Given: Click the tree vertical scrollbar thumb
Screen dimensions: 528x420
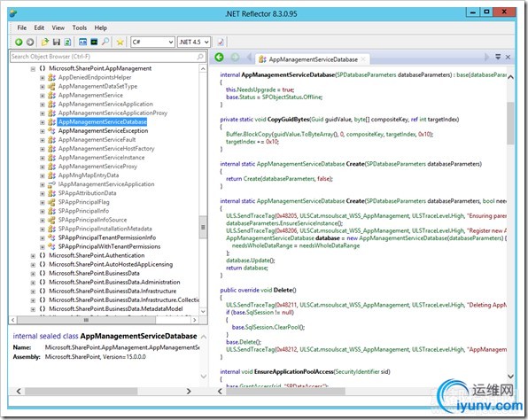Looking at the screenshot, I should coord(203,228).
